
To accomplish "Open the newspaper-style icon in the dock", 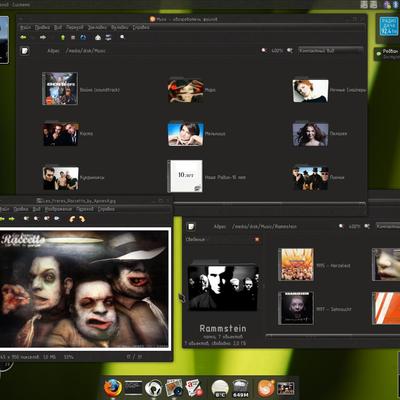I will tap(194, 388).
